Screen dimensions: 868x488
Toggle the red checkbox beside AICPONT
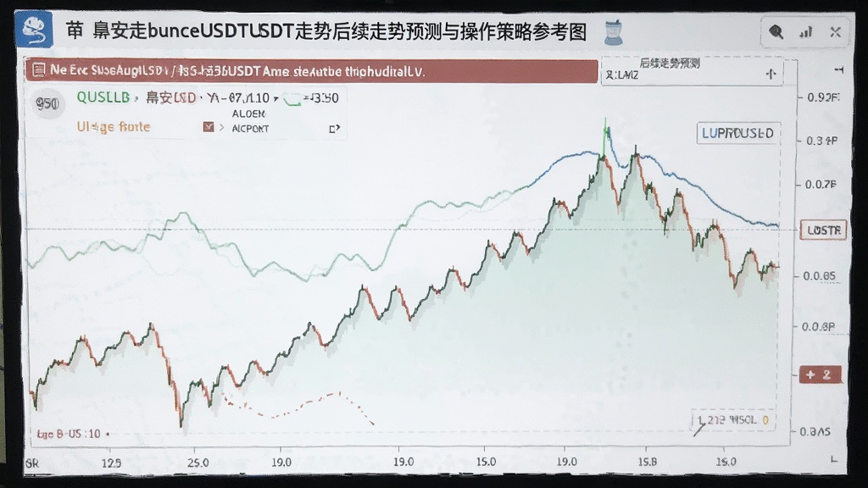tap(209, 127)
